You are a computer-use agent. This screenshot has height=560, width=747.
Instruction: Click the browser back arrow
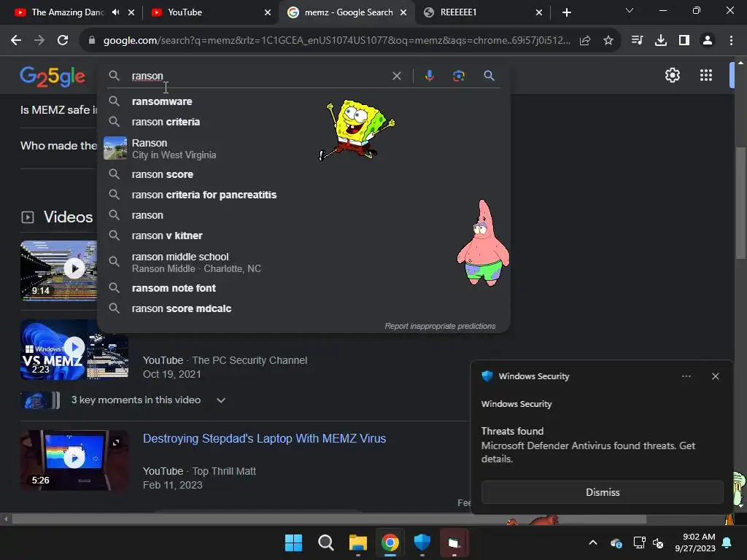pyautogui.click(x=16, y=41)
